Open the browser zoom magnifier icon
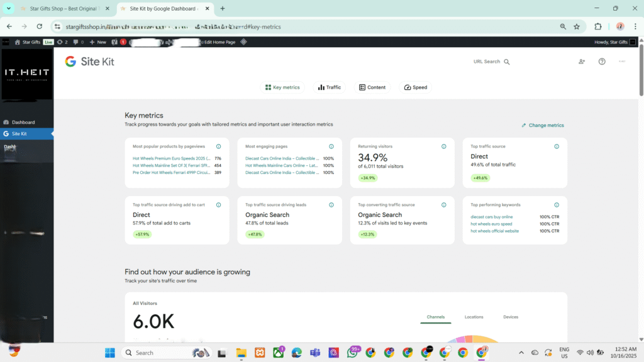The image size is (644, 362). tap(563, 26)
